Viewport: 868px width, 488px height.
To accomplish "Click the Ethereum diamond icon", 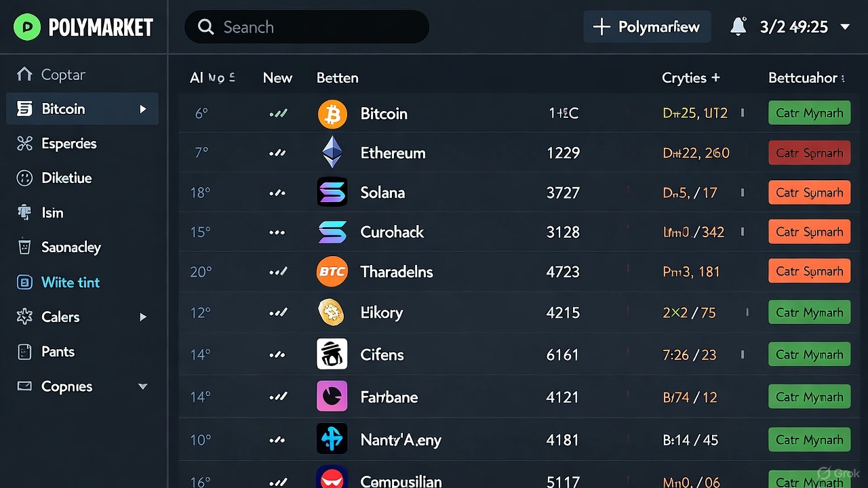I will (x=332, y=152).
